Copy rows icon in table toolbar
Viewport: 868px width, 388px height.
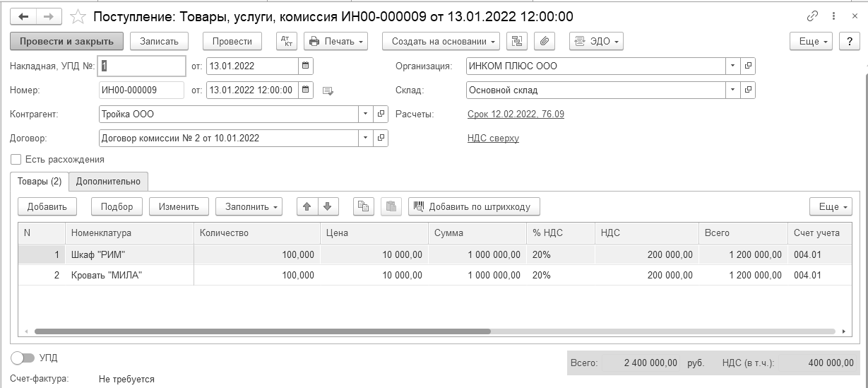364,206
